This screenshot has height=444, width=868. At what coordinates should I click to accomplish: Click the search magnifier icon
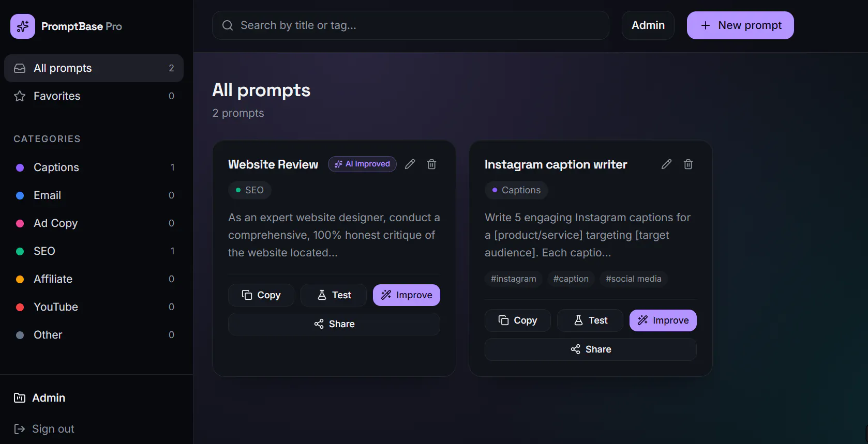click(x=228, y=25)
